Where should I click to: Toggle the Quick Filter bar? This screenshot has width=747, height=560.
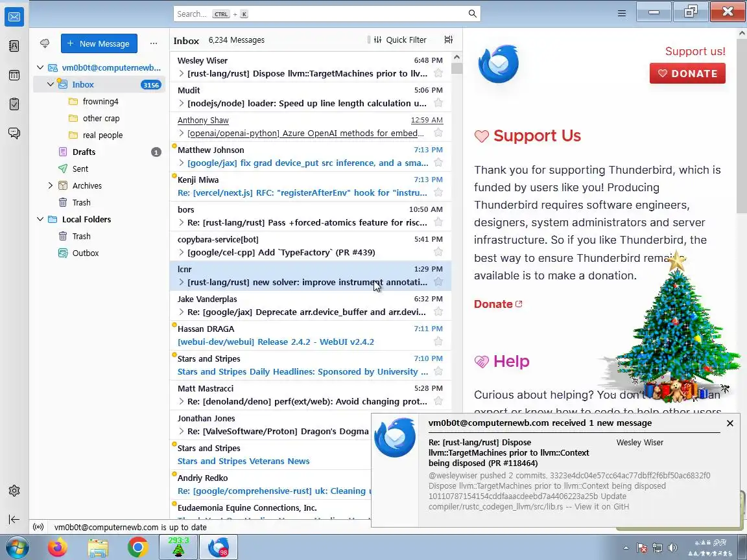(x=400, y=40)
